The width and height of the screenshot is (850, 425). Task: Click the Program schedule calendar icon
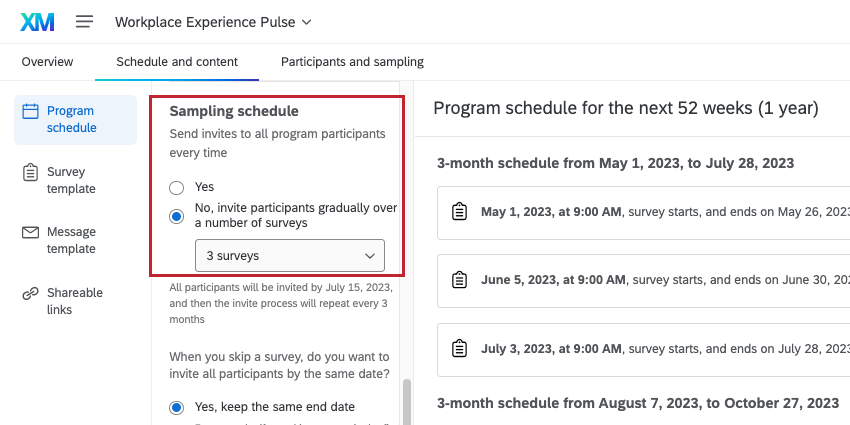tap(30, 111)
